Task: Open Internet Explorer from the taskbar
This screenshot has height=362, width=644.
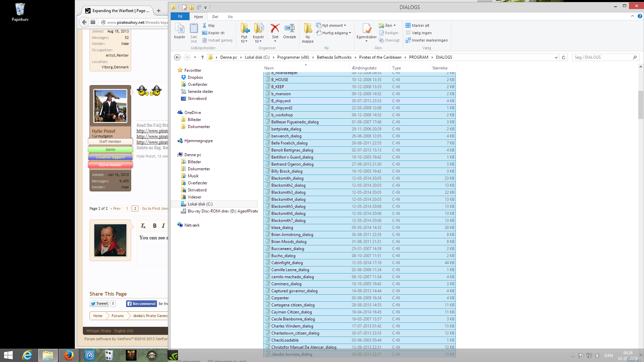Action: tap(27, 355)
